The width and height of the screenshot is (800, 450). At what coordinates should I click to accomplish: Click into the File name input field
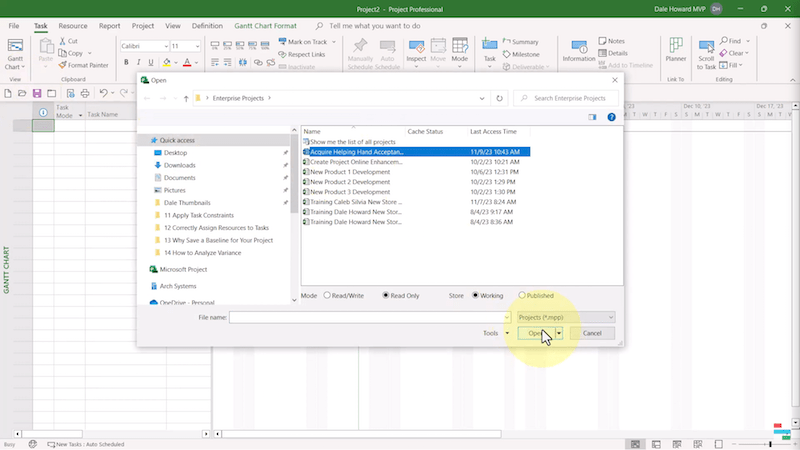coord(366,317)
